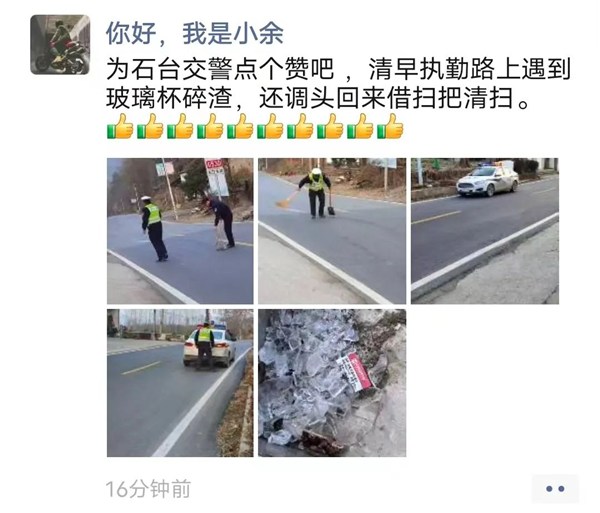Open photo of parked police car
The width and height of the screenshot is (600, 513).
[x=485, y=231]
